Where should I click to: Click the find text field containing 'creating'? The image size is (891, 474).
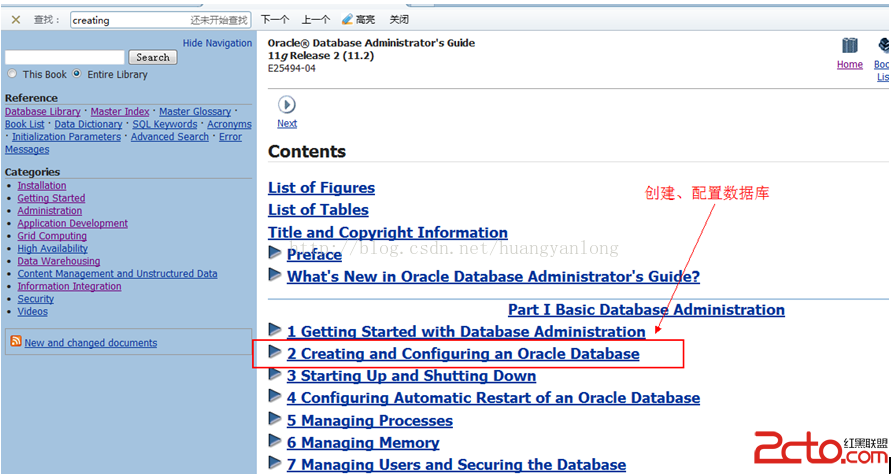(161, 20)
